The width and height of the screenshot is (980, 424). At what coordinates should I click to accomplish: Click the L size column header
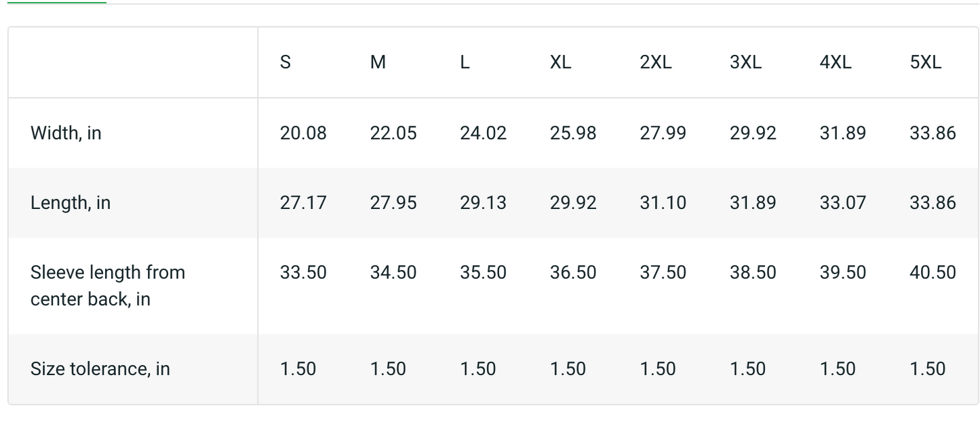(465, 62)
